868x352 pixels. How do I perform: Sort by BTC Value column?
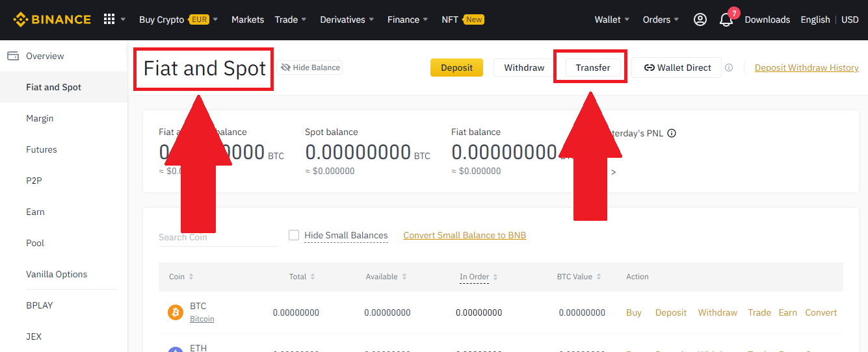click(579, 277)
